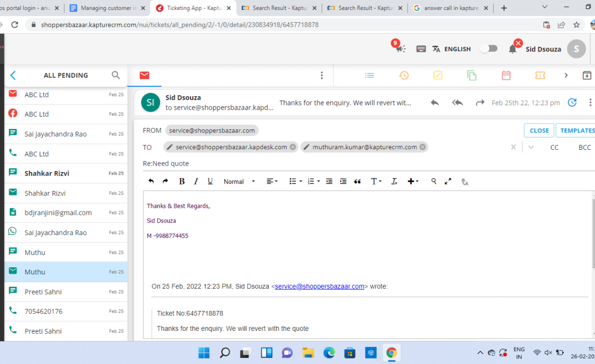Select the red email tab
595x364 pixels.
144,75
